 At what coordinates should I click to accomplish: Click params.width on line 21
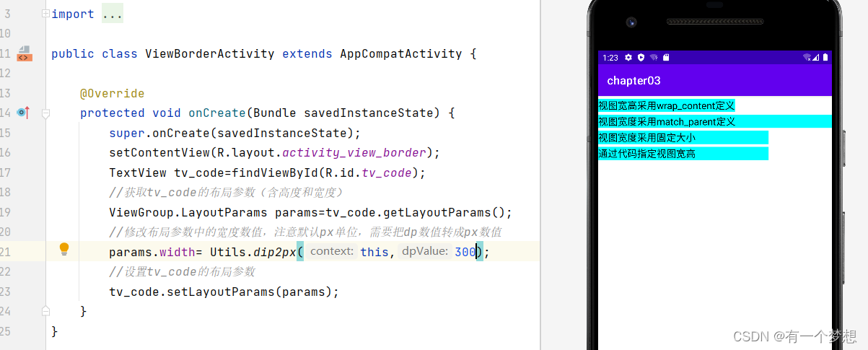[152, 252]
